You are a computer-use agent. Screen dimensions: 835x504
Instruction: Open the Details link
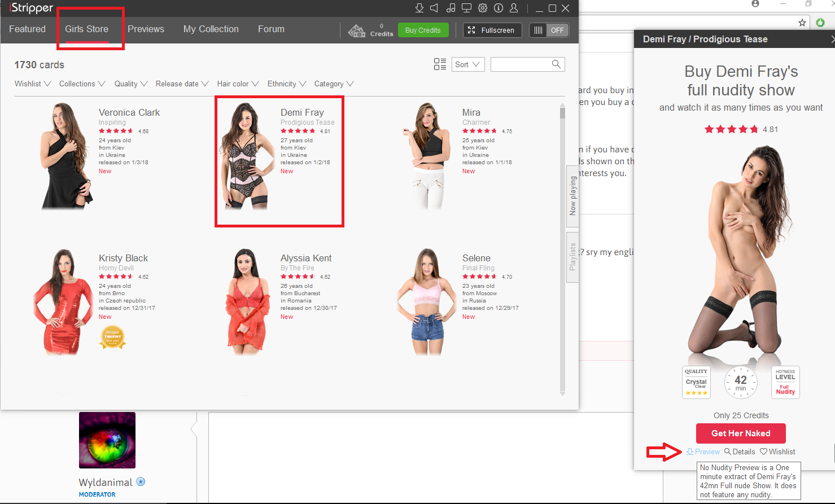[x=740, y=452]
